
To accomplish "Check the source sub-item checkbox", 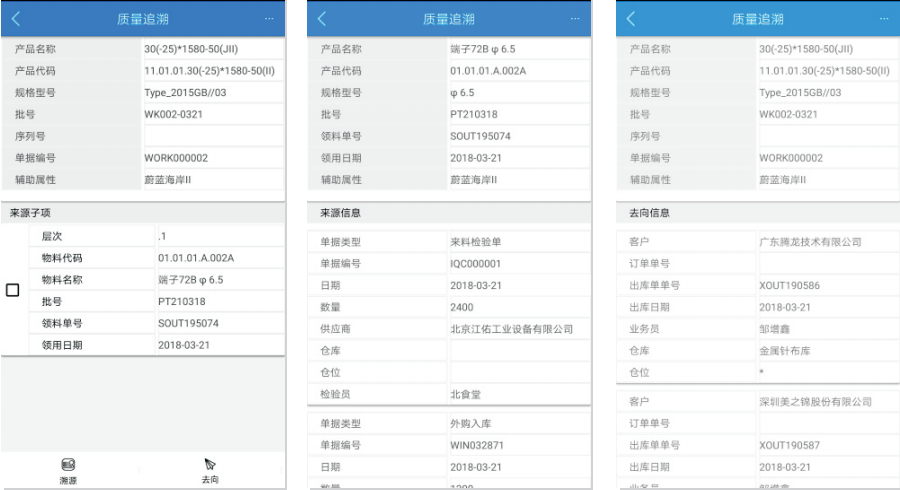I will tap(13, 290).
